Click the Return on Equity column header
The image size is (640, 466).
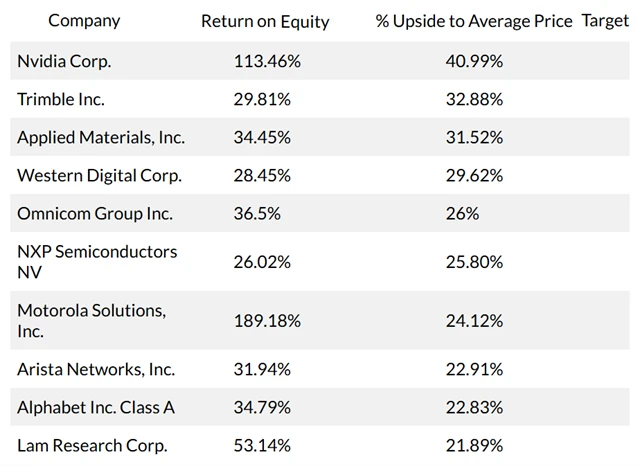pos(265,21)
